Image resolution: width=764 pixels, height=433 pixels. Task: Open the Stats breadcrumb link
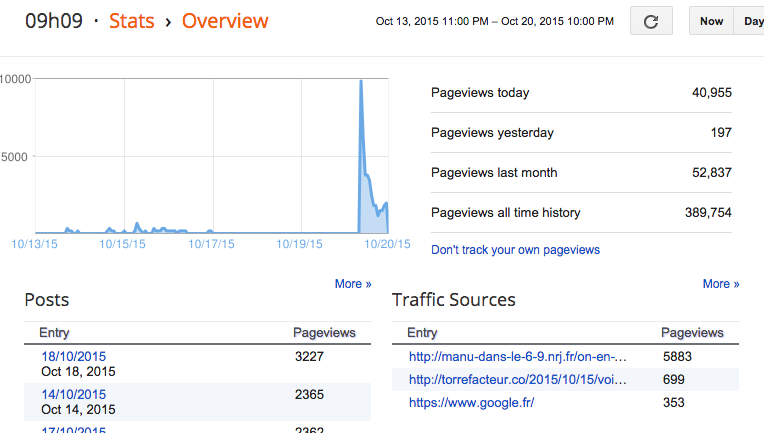point(131,20)
